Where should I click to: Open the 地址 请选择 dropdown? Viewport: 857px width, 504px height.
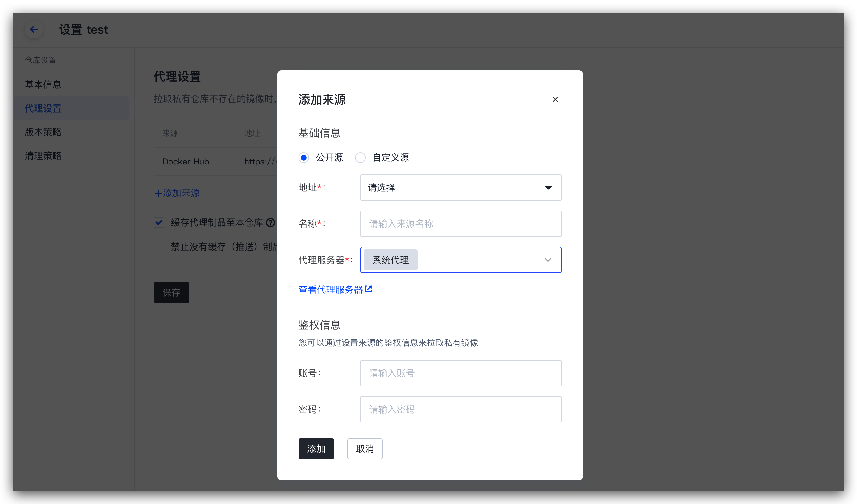461,188
